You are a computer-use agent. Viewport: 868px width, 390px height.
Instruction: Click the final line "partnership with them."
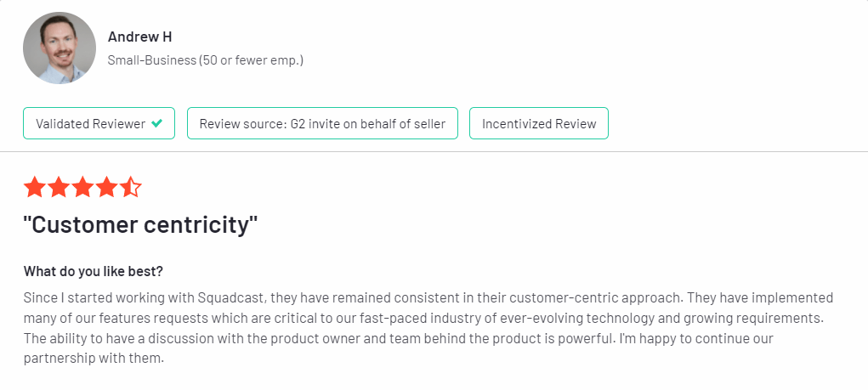pyautogui.click(x=93, y=358)
